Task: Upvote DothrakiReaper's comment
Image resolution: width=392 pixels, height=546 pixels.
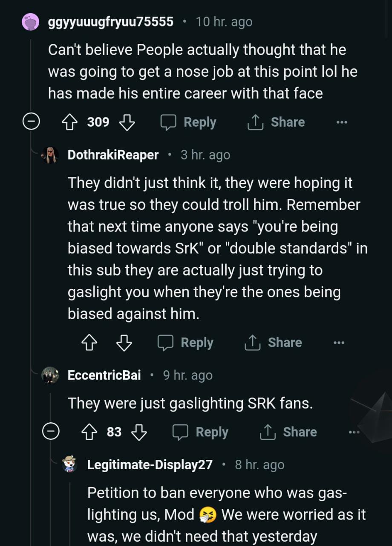Action: [x=89, y=343]
